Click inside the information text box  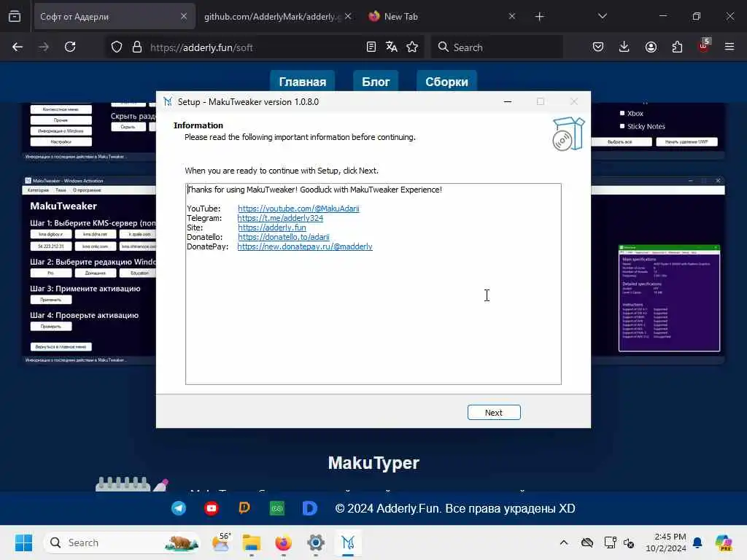click(373, 284)
